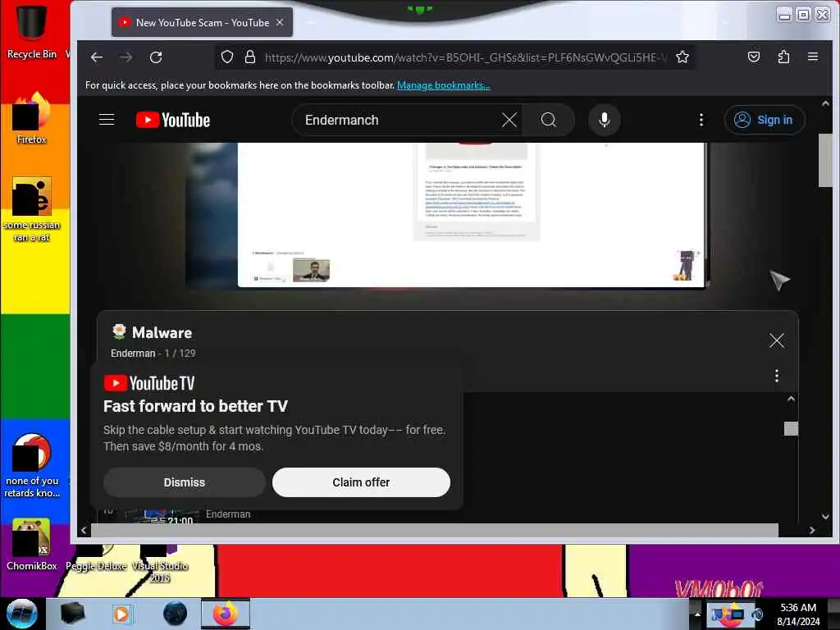
Task: Click the page vertical scrollbar thumb
Action: (x=825, y=160)
